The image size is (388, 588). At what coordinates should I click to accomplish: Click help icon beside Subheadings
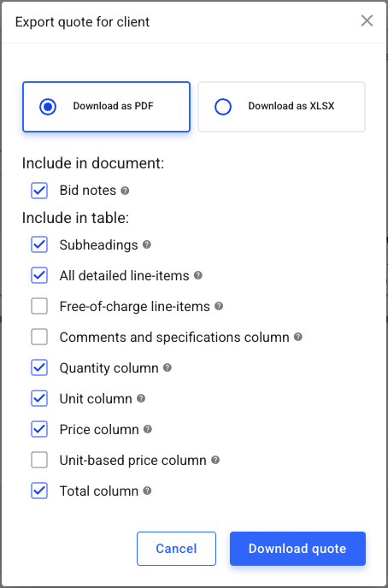pyautogui.click(x=147, y=245)
